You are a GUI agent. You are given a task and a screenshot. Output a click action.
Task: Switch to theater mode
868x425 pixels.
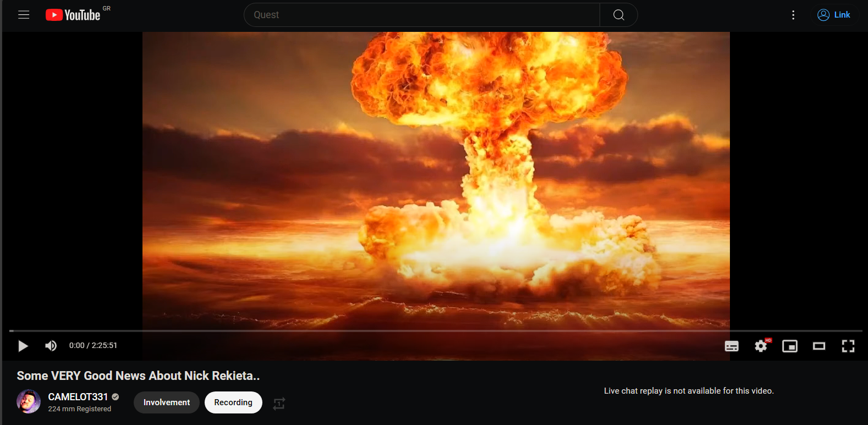coord(819,346)
